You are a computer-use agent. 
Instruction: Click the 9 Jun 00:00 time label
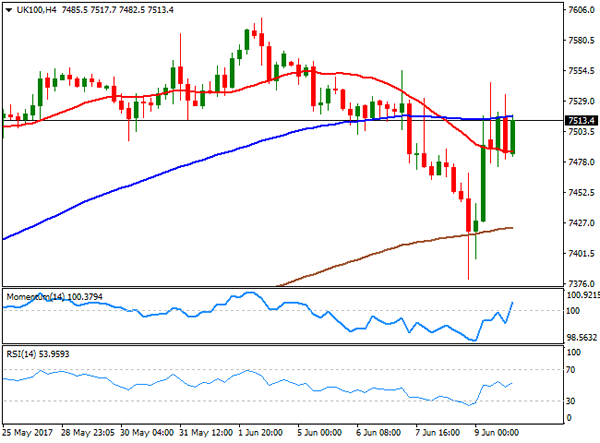[496, 433]
